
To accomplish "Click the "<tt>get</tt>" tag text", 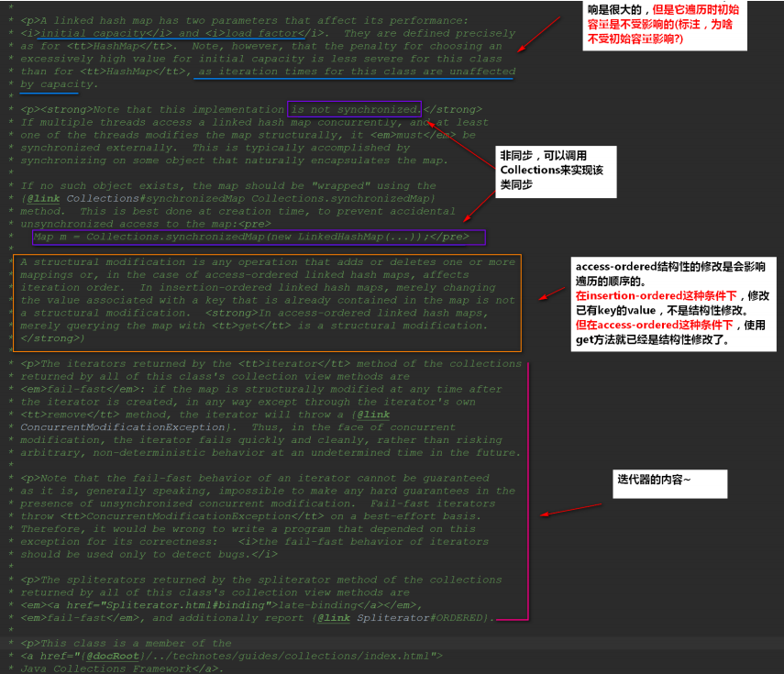I will point(251,326).
